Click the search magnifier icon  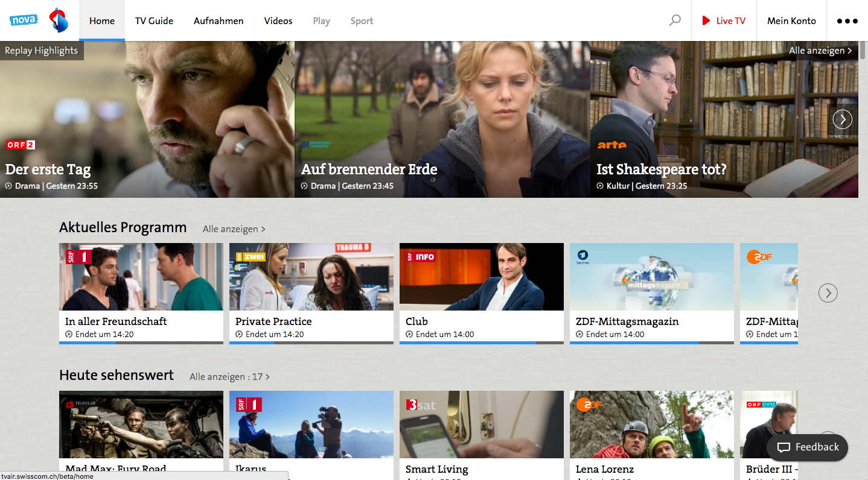pyautogui.click(x=675, y=21)
